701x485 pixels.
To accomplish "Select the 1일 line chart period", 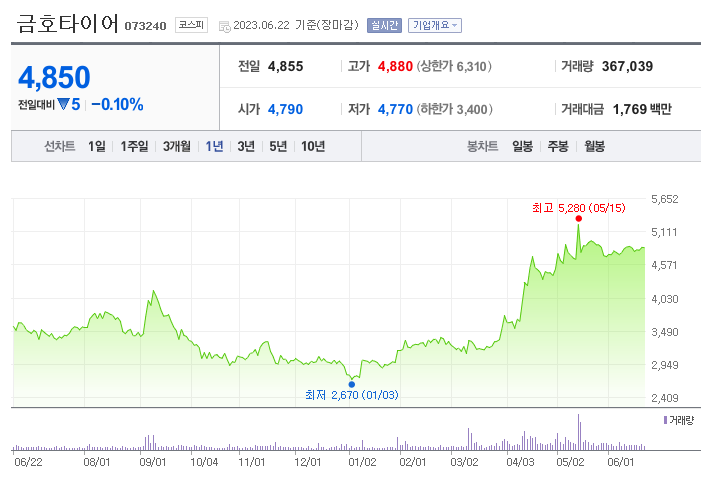I will [97, 146].
